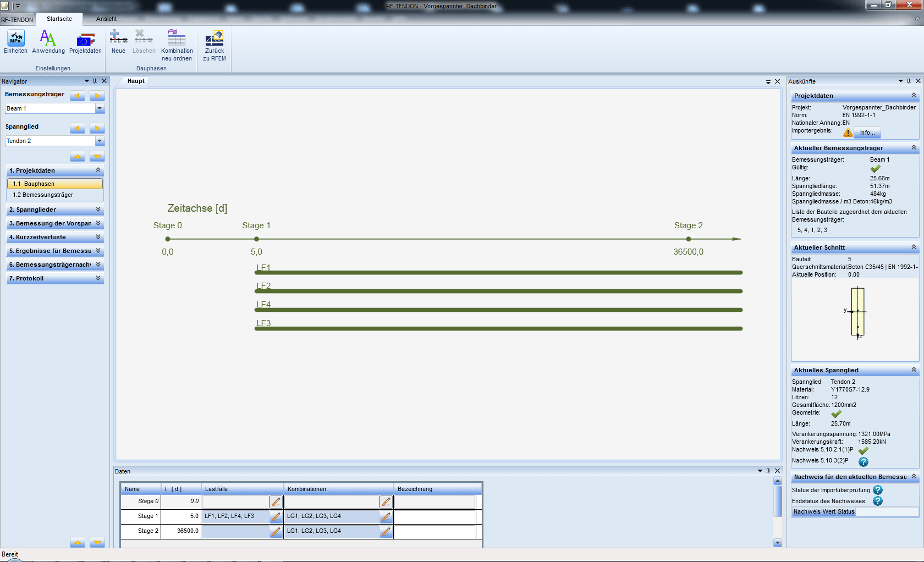Select the Haupt view tab
The image size is (924, 562).
[x=136, y=81]
